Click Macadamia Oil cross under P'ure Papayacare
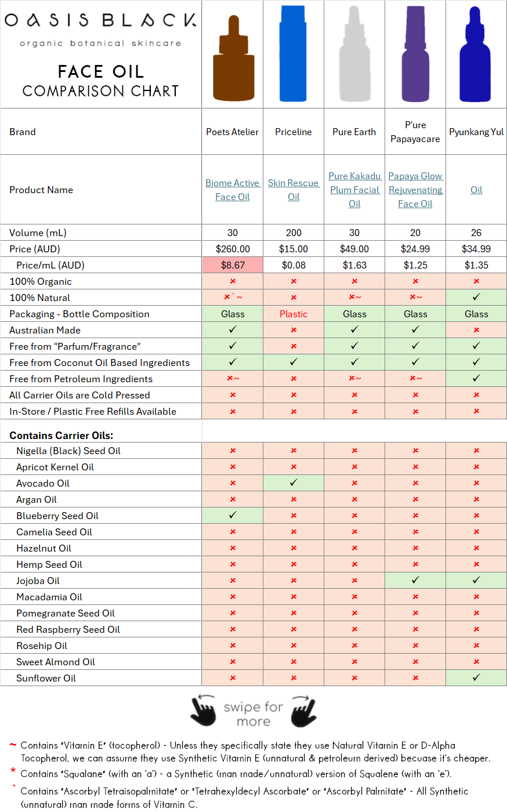The height and width of the screenshot is (812, 507). tap(415, 597)
